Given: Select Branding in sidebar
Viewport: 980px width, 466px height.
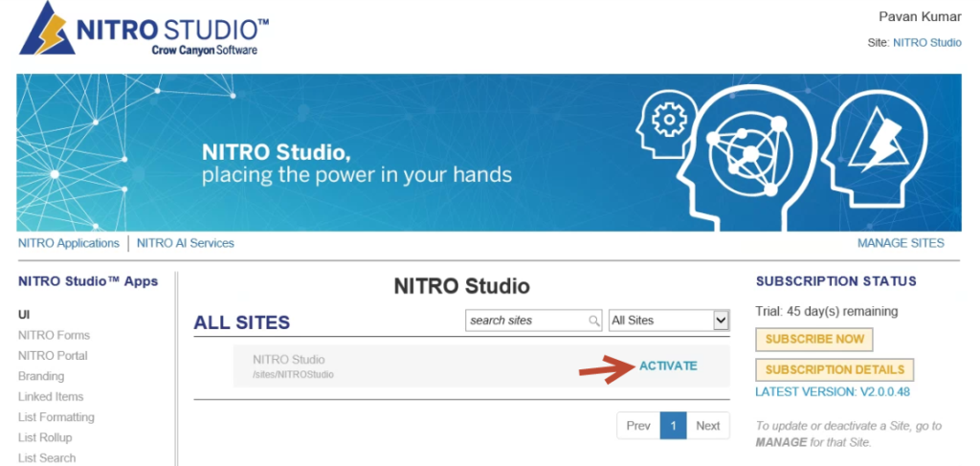Looking at the screenshot, I should (x=41, y=376).
